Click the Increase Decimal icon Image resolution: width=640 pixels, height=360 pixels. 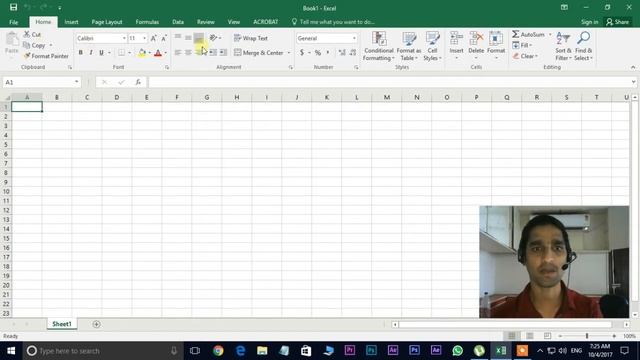pyautogui.click(x=342, y=53)
